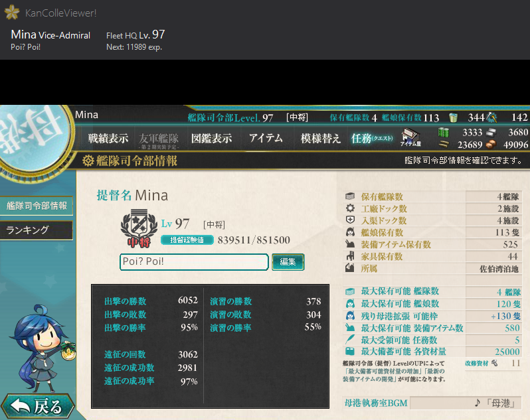
Task: Click the bucket repair item icon
Action: coord(453,117)
